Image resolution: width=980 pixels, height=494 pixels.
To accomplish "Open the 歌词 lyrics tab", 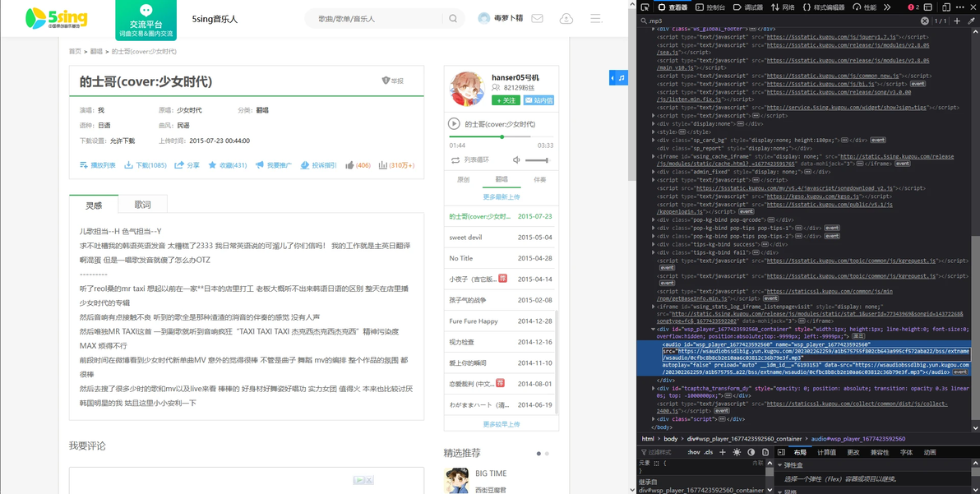I will point(142,204).
